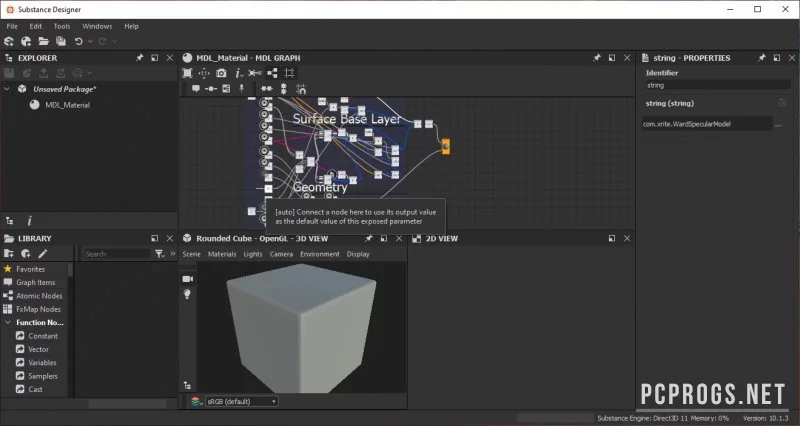Image resolution: width=800 pixels, height=426 pixels.
Task: Expand the Library toolbar overflow chevron
Action: [173, 254]
